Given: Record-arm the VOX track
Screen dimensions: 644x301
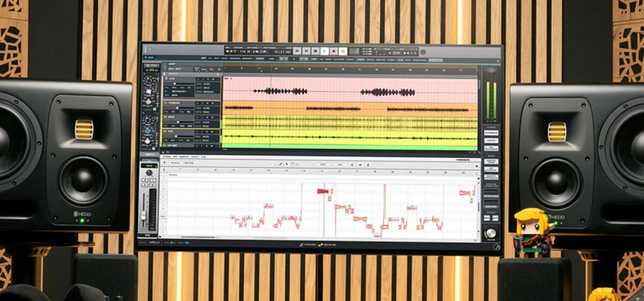Looking at the screenshot, I should pyautogui.click(x=197, y=79).
